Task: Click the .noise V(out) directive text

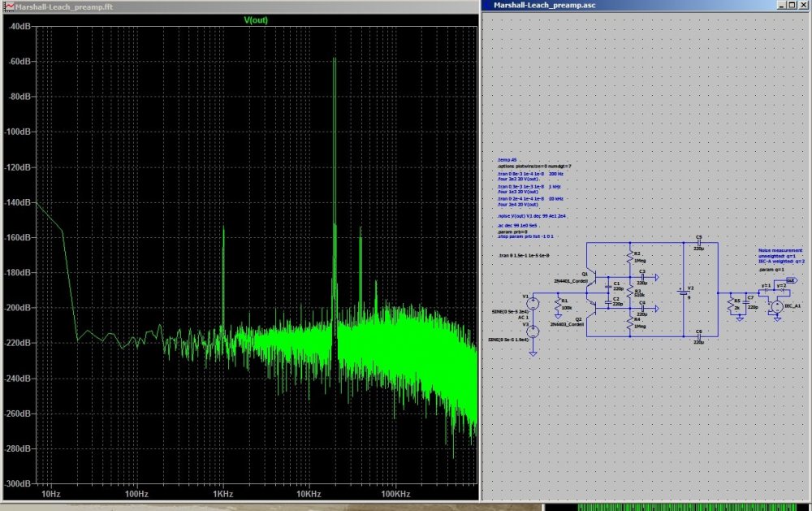Action: [x=532, y=218]
